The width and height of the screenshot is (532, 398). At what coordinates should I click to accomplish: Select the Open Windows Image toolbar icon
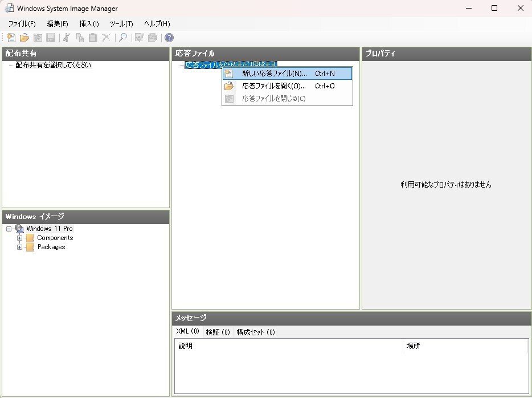(x=37, y=38)
